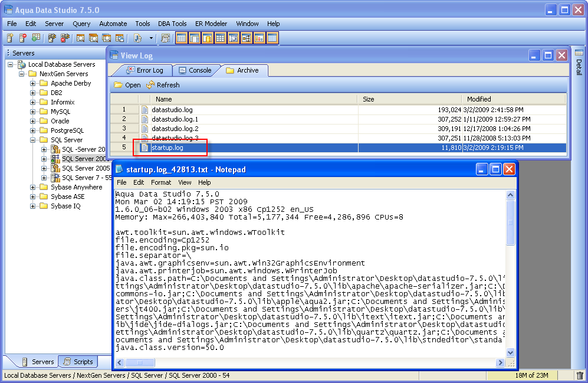Click the orange bar chart toolbar icon
Image resolution: width=588 pixels, height=383 pixels.
pos(259,38)
